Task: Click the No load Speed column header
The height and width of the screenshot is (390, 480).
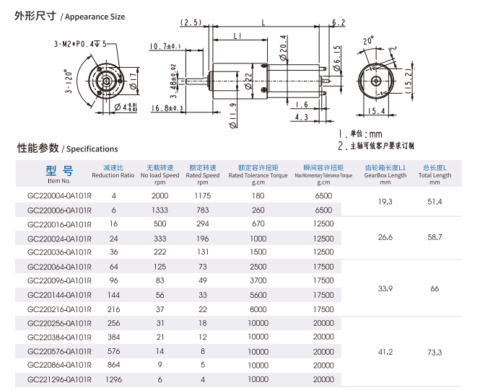Action: click(160, 174)
